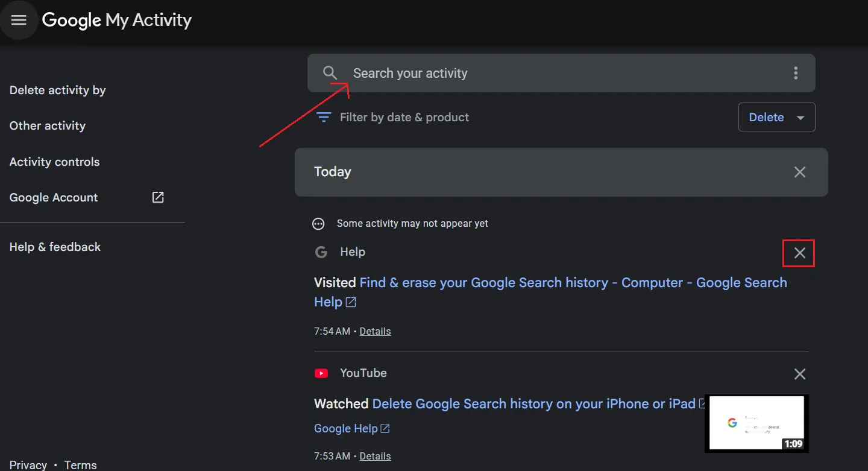Viewport: 868px width, 471px height.
Task: Open external link icon next to Google Account
Action: coord(158,197)
